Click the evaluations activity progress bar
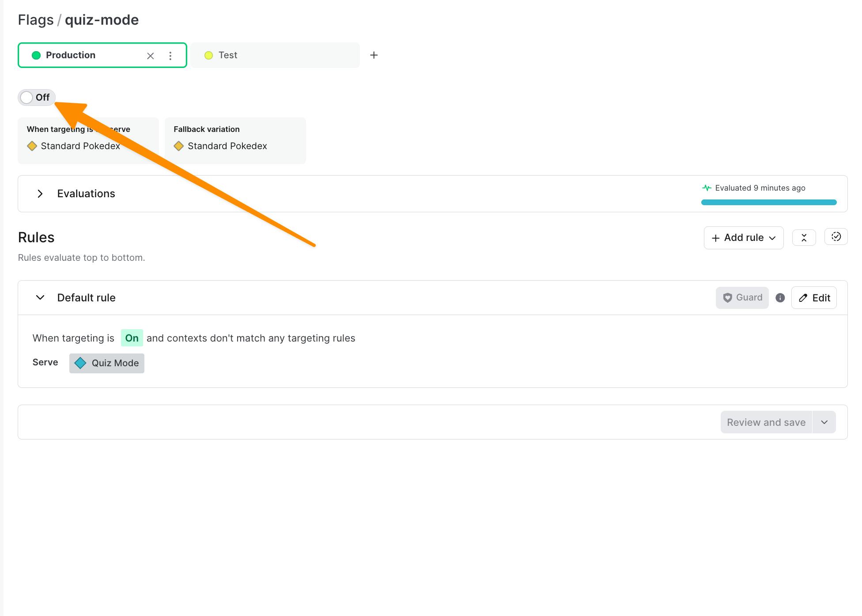Viewport: 862px width, 616px height. click(x=768, y=203)
